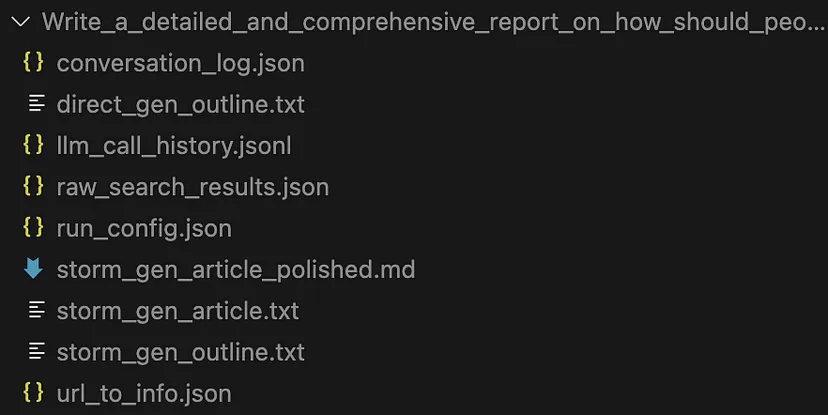This screenshot has height=415, width=828.
Task: Click the JSON braces icon beside conversation_log.json
Action: tap(33, 62)
